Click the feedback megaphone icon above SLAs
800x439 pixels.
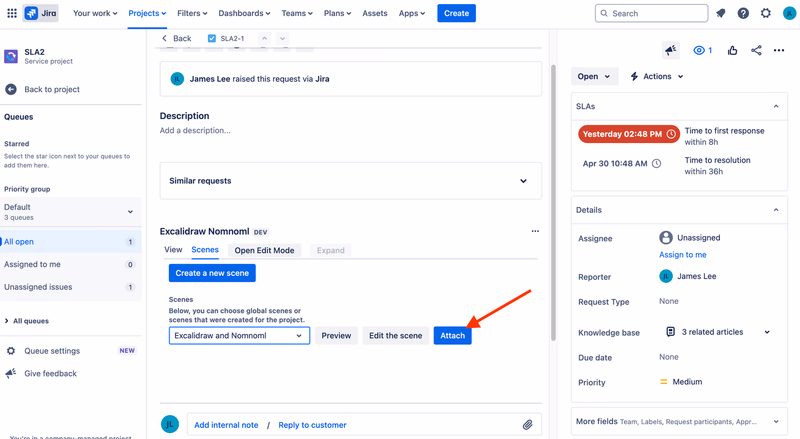670,50
